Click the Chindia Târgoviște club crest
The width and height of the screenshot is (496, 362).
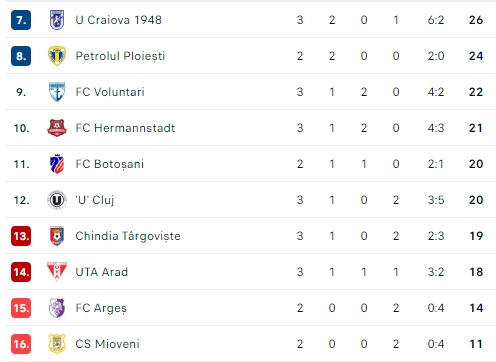point(57,236)
